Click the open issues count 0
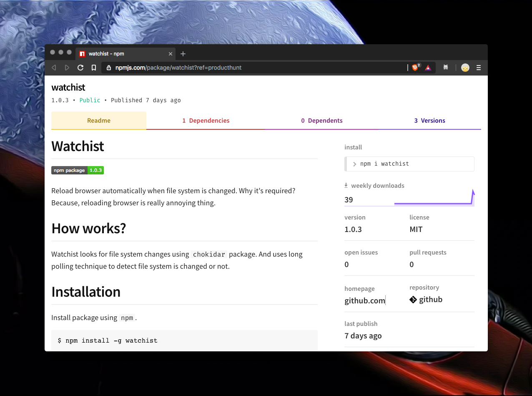Viewport: 532px width, 396px height. click(x=346, y=265)
